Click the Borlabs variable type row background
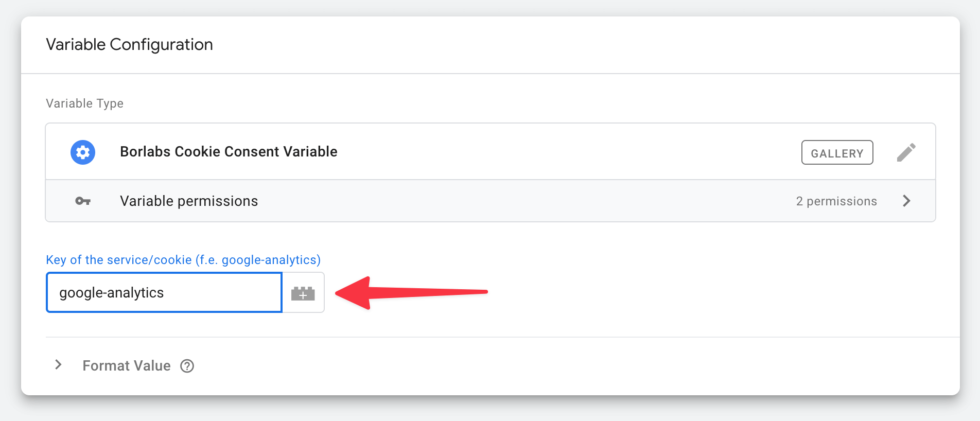This screenshot has height=421, width=980. (491, 152)
